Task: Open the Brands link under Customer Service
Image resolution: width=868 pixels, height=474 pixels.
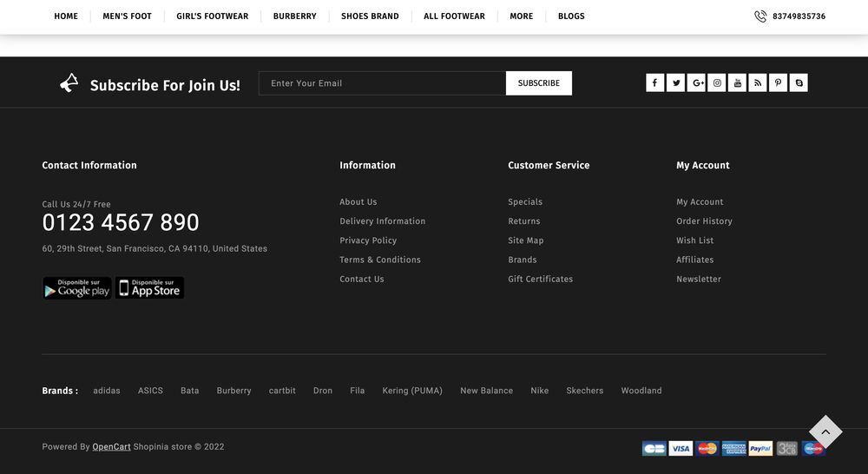Action: pyautogui.click(x=523, y=260)
